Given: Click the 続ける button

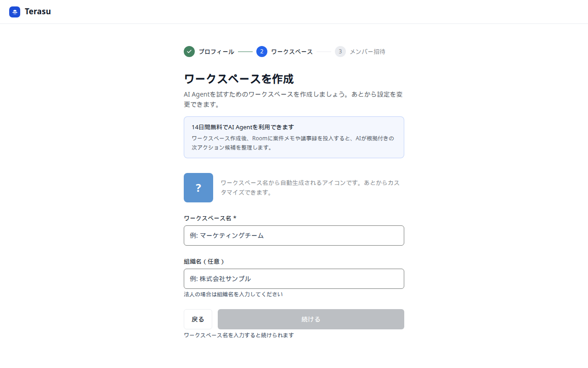Looking at the screenshot, I should (x=311, y=319).
